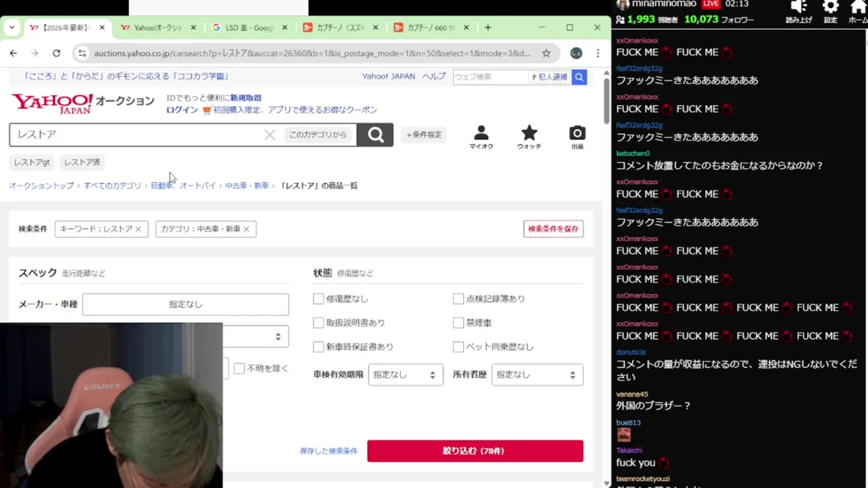Check the 修復歴なし checkbox
This screenshot has width=868, height=488.
click(x=319, y=299)
